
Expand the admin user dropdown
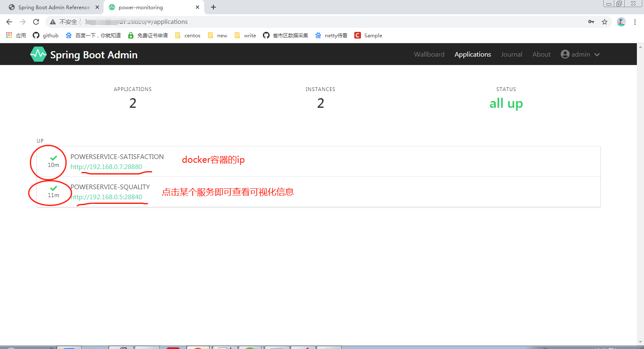coord(580,54)
